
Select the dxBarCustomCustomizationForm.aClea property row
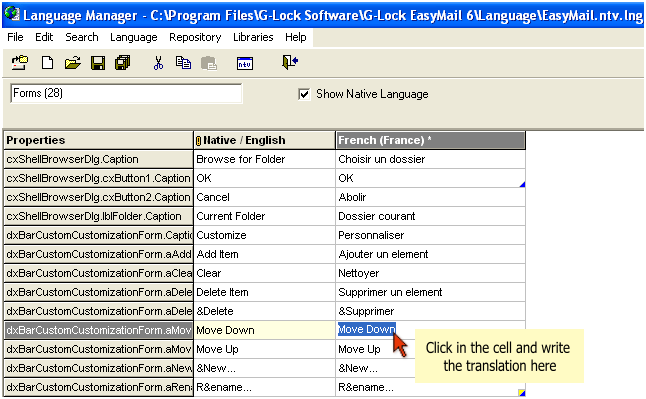tap(98, 273)
